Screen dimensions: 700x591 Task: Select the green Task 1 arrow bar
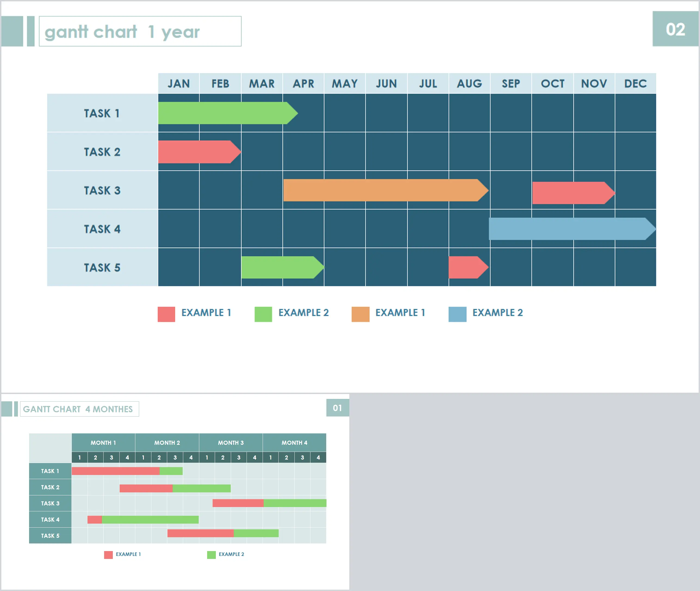point(228,113)
